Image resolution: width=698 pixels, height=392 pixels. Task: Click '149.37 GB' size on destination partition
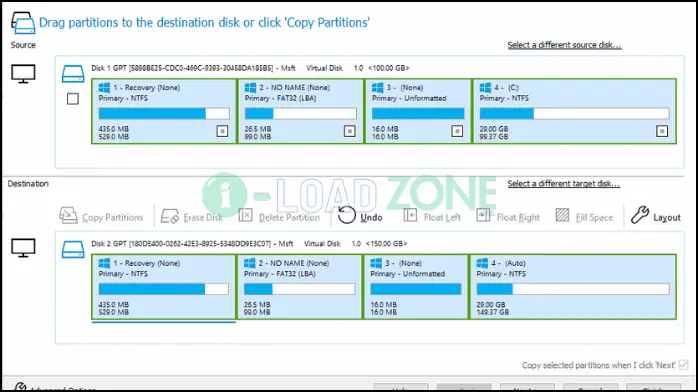point(493,312)
